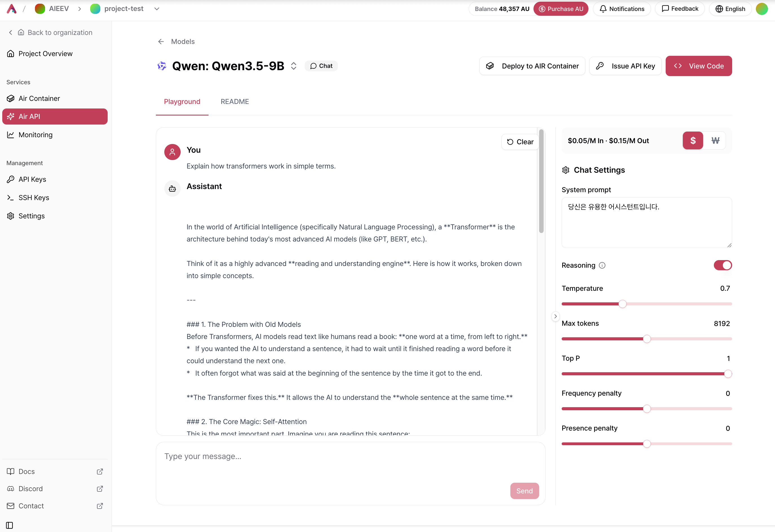The height and width of the screenshot is (532, 775).
Task: Click the Chat Settings gear icon
Action: (566, 170)
